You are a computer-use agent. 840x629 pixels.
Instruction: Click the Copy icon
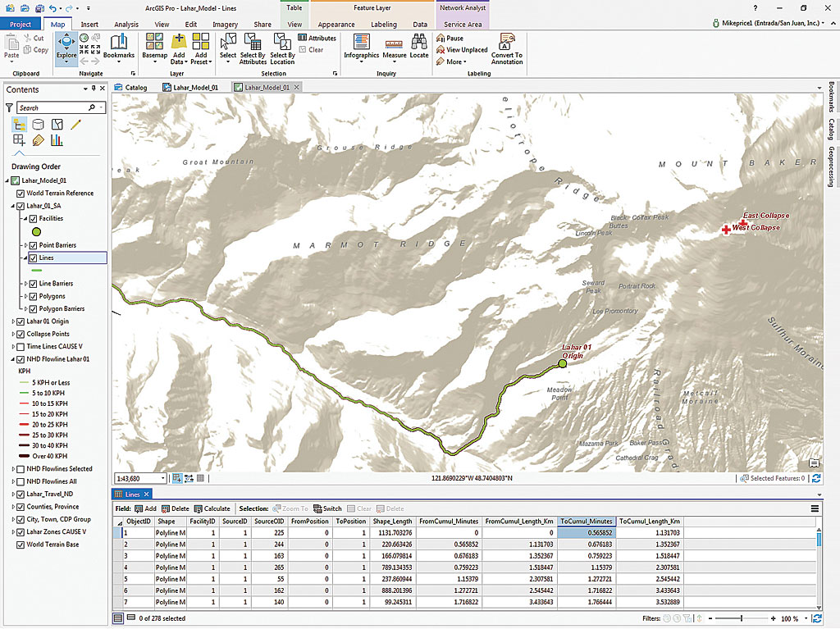(27, 50)
